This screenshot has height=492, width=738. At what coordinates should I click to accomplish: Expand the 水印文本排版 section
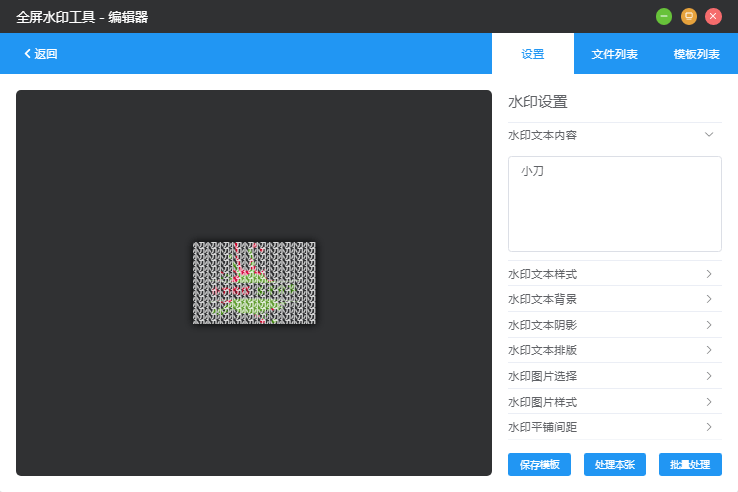[x=614, y=350]
